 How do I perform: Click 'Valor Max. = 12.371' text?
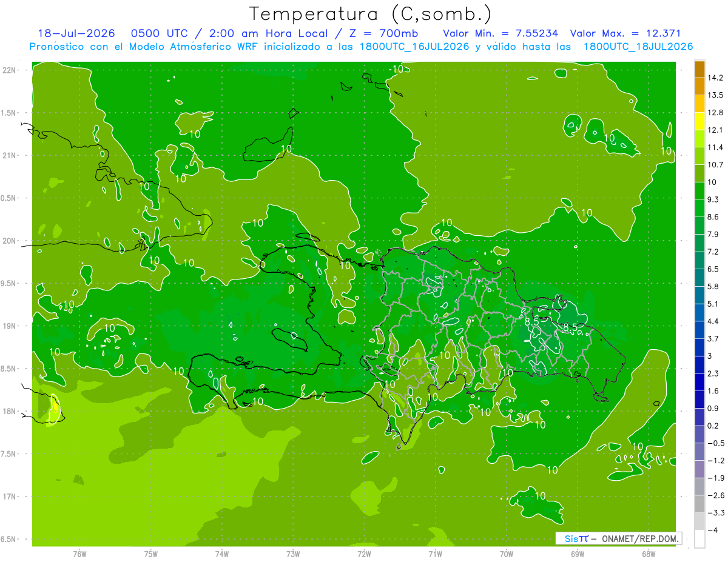coord(625,33)
